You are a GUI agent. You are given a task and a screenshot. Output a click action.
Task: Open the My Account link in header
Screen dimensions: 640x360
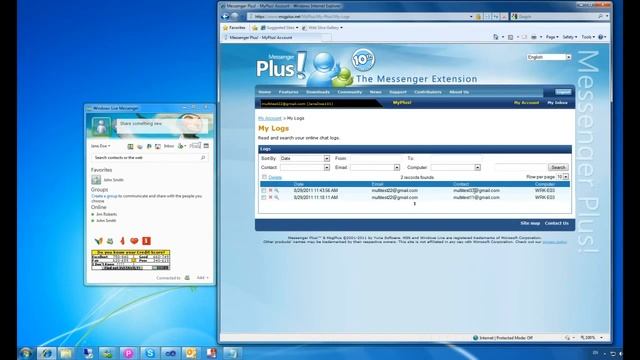tap(526, 103)
